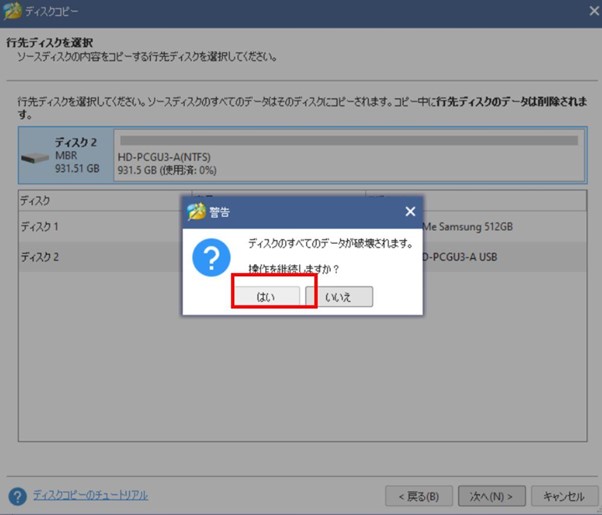Click the 931.51 GB disk size text

[x=77, y=169]
